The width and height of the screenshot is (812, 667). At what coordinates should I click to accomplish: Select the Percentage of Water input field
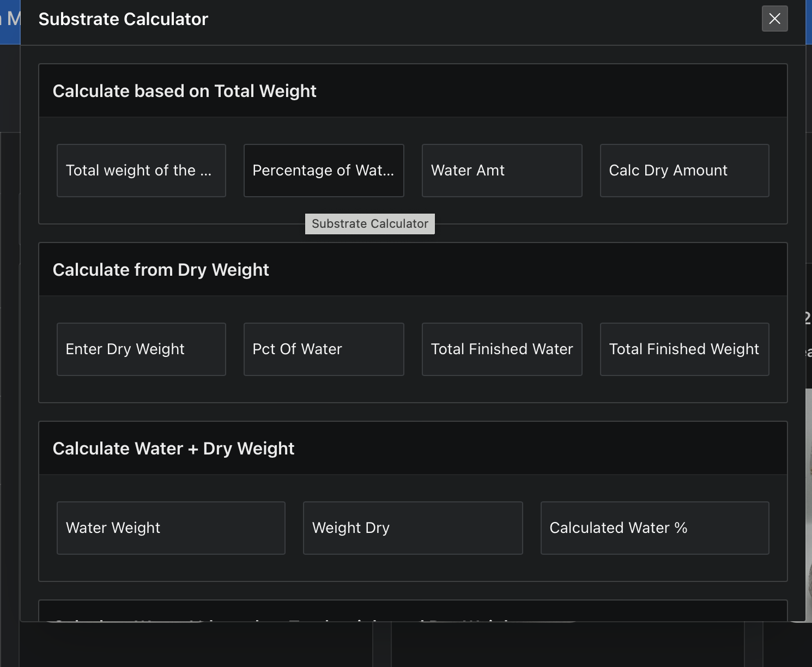tap(323, 170)
